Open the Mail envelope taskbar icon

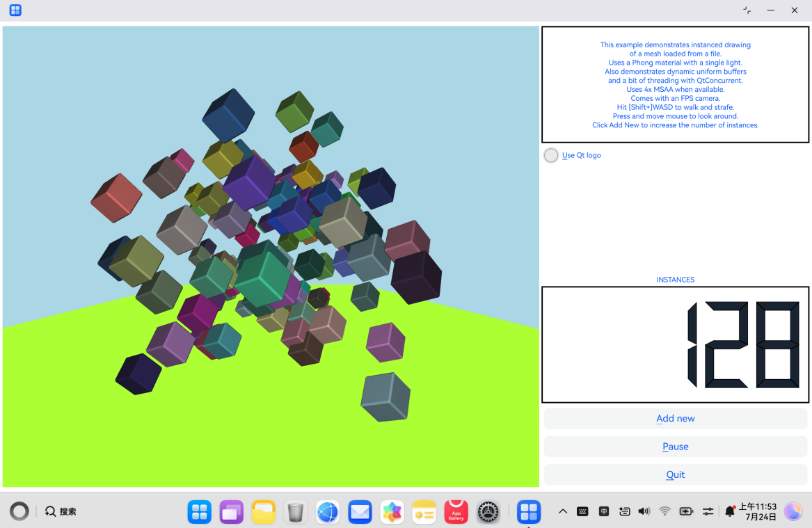[x=360, y=512]
